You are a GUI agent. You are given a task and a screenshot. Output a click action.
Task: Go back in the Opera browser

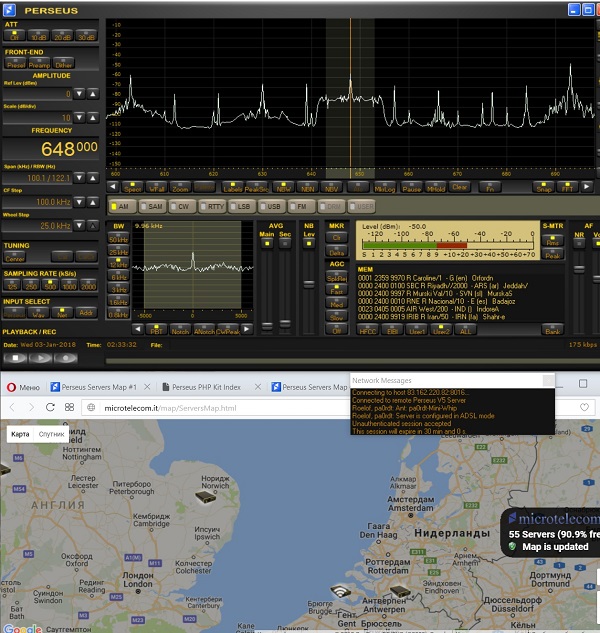[12, 407]
